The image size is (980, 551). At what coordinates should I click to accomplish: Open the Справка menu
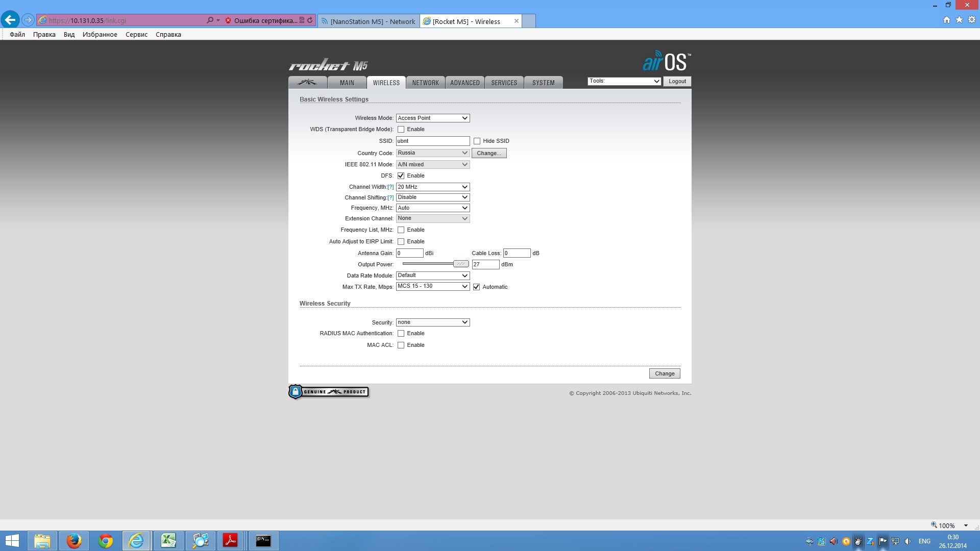(x=168, y=35)
